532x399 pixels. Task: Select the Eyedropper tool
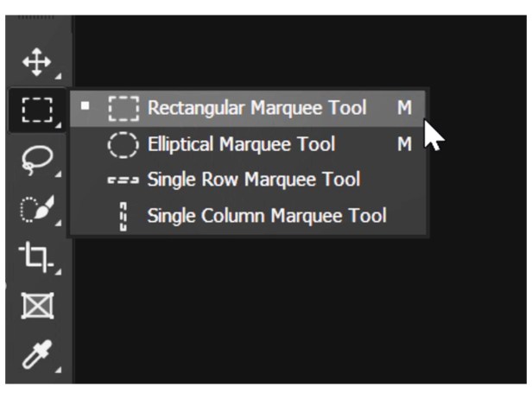coord(37,353)
